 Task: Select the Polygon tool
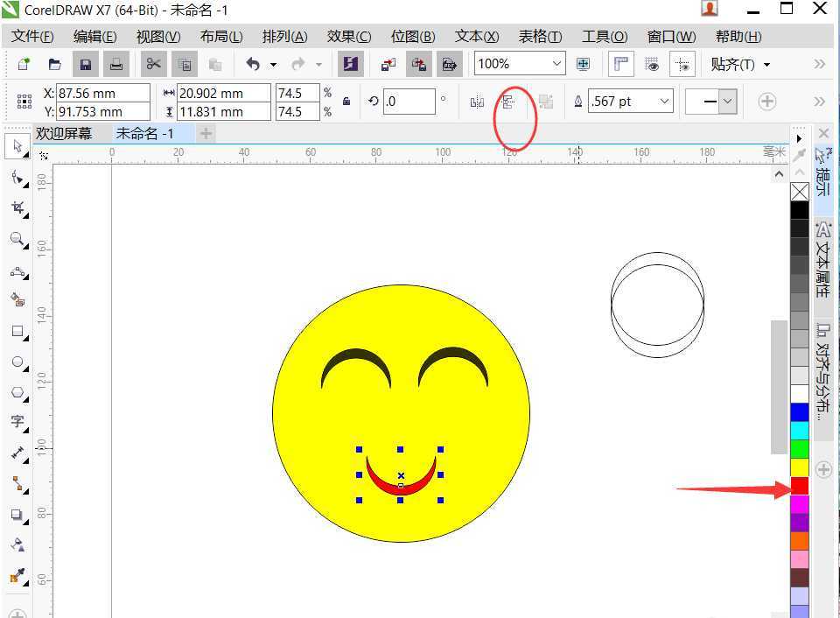tap(17, 392)
